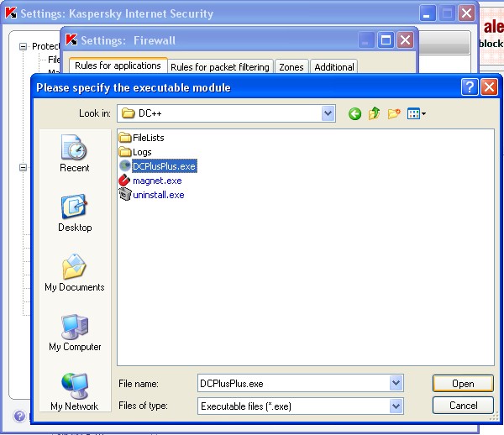The width and height of the screenshot is (504, 435).
Task: Go back using the green arrow icon
Action: tap(354, 113)
